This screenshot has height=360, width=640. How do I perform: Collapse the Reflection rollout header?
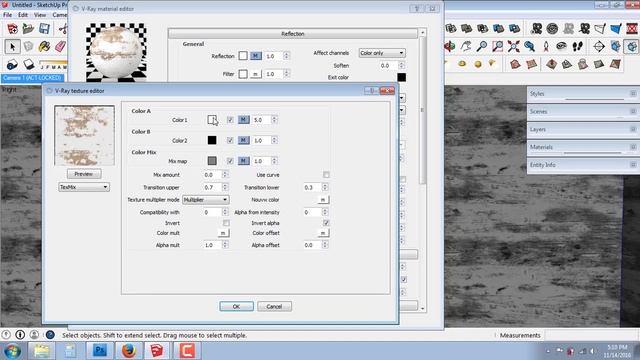pos(293,34)
